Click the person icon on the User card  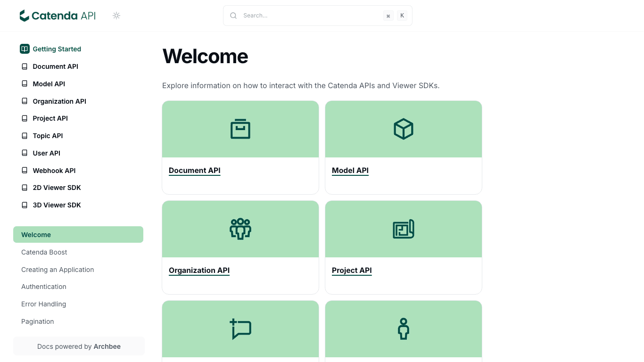click(x=403, y=329)
